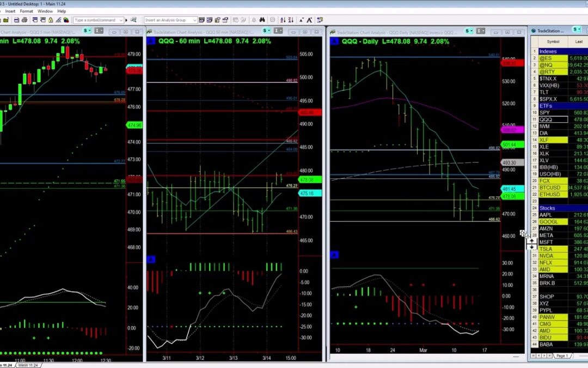The height and width of the screenshot is (368, 588).
Task: Click the decrease font size icon
Action: click(302, 19)
